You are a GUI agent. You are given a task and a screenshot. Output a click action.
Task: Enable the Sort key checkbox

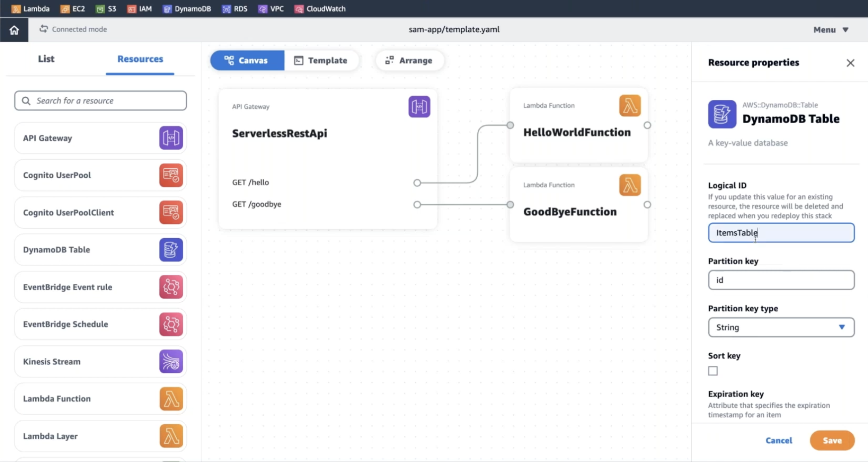pyautogui.click(x=713, y=371)
